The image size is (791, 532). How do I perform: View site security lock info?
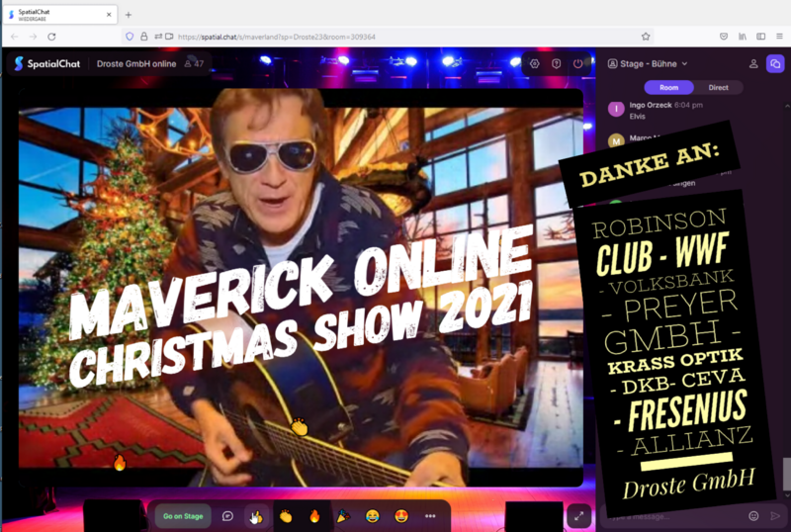(143, 37)
